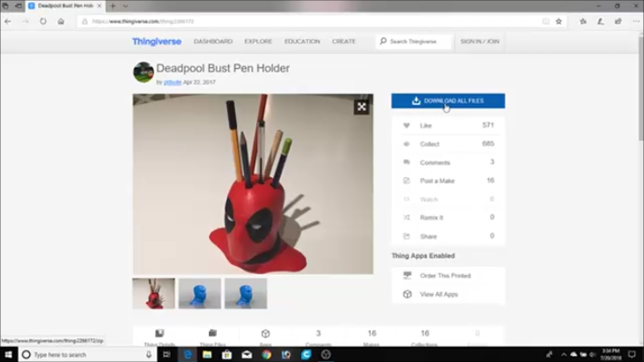Open Mail app from taskbar

point(246,355)
